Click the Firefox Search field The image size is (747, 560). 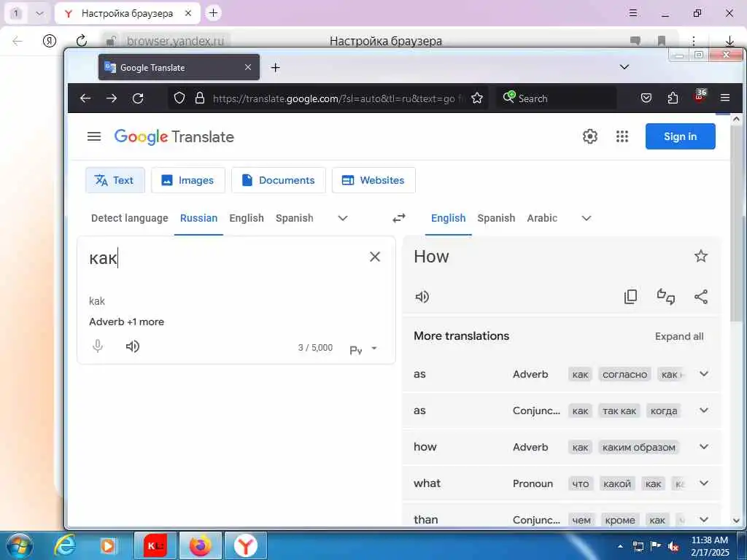(x=557, y=98)
